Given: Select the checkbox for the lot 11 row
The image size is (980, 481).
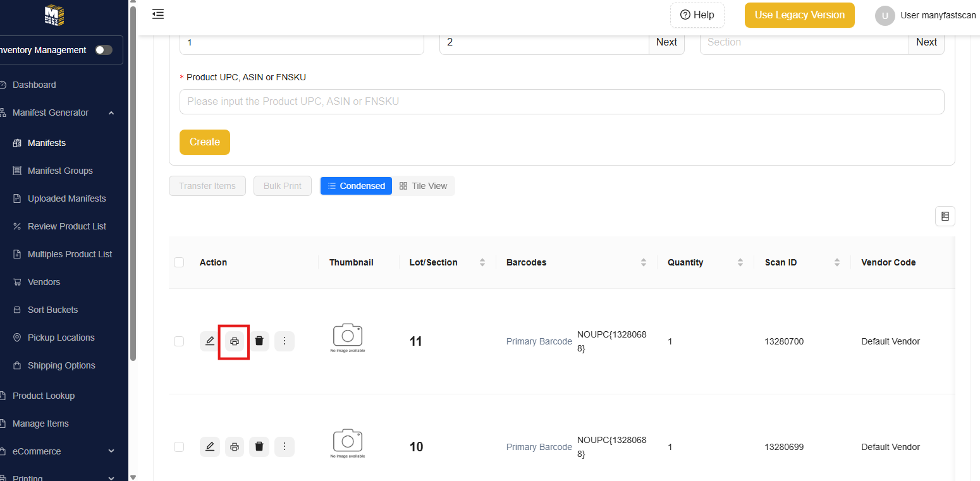Looking at the screenshot, I should click(179, 341).
